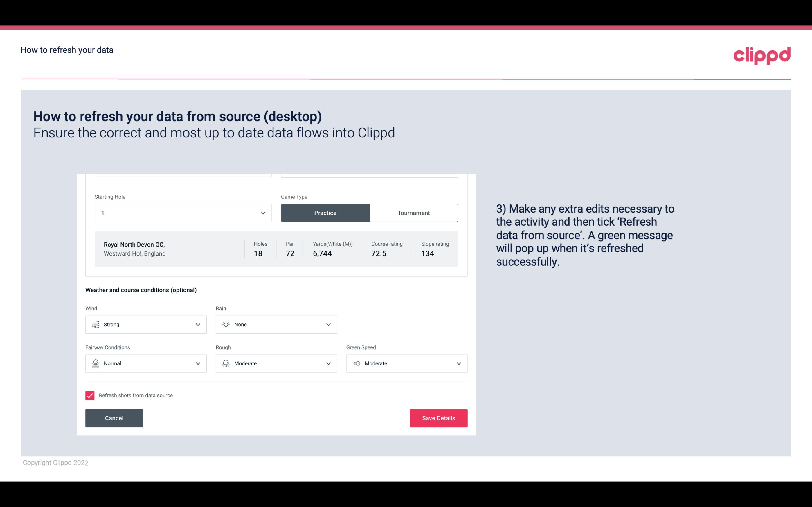
Task: Click the wind condition strong icon
Action: tap(95, 325)
